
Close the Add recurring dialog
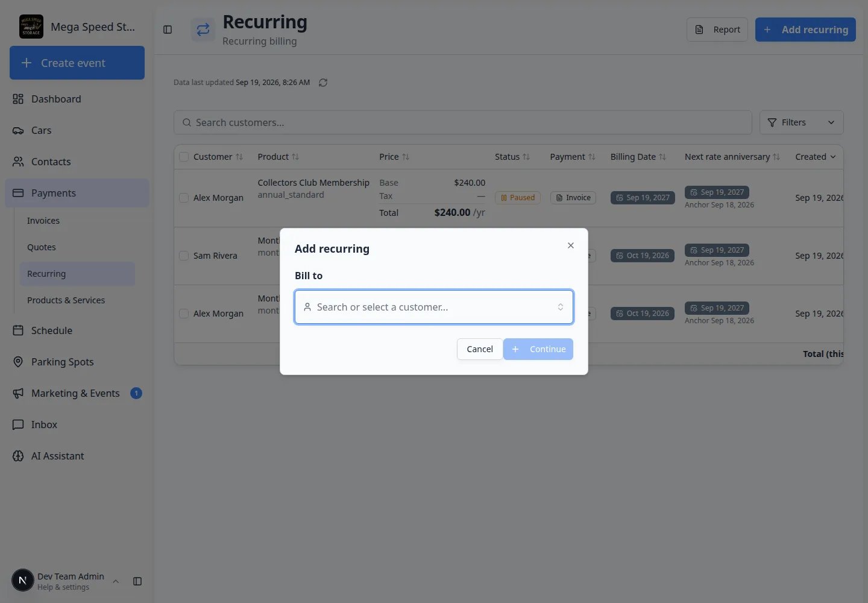[571, 245]
